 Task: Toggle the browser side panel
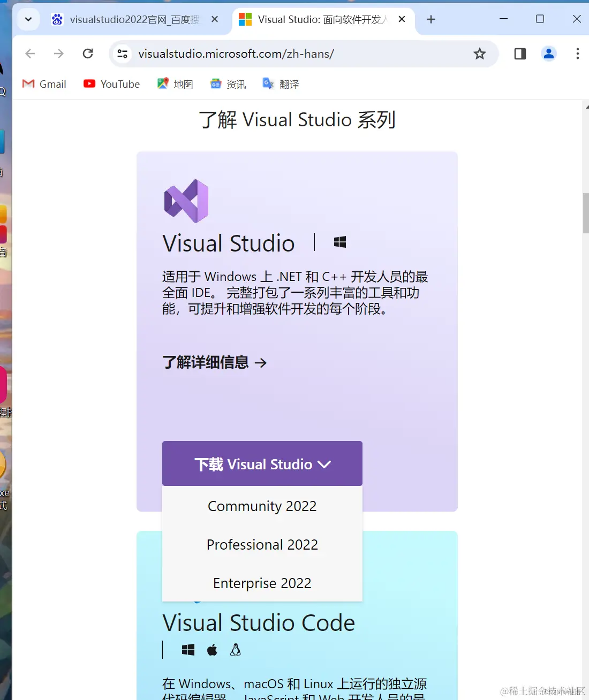tap(520, 54)
